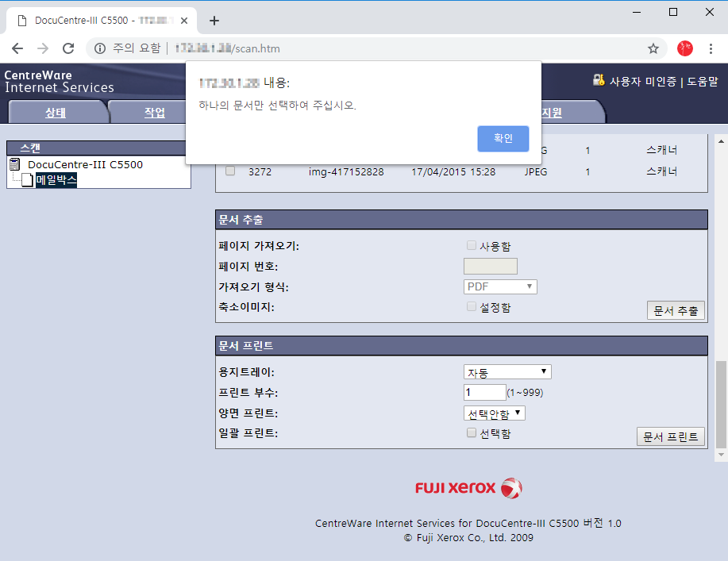Image resolution: width=728 pixels, height=561 pixels.
Task: Switch to the 상태 tab
Action: (56, 113)
